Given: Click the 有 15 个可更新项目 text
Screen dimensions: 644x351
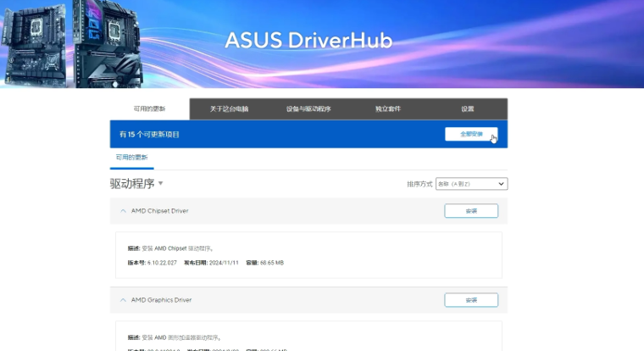Looking at the screenshot, I should 149,135.
